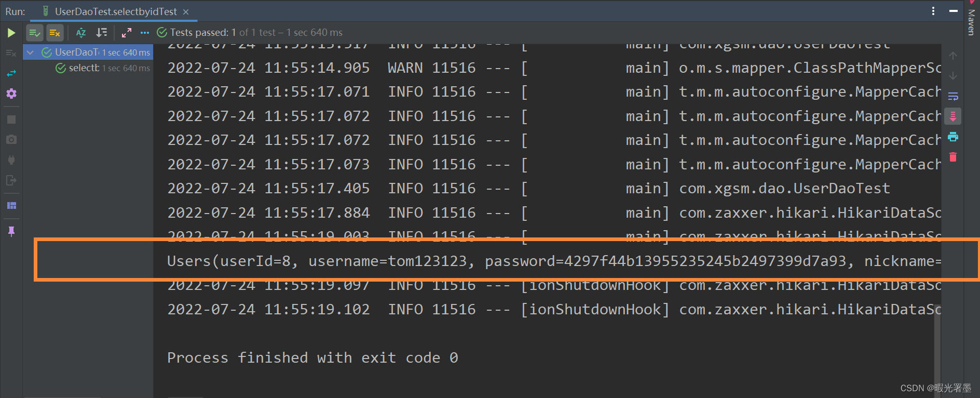Click the rerun failed tests icon
The image size is (980, 398).
(11, 53)
